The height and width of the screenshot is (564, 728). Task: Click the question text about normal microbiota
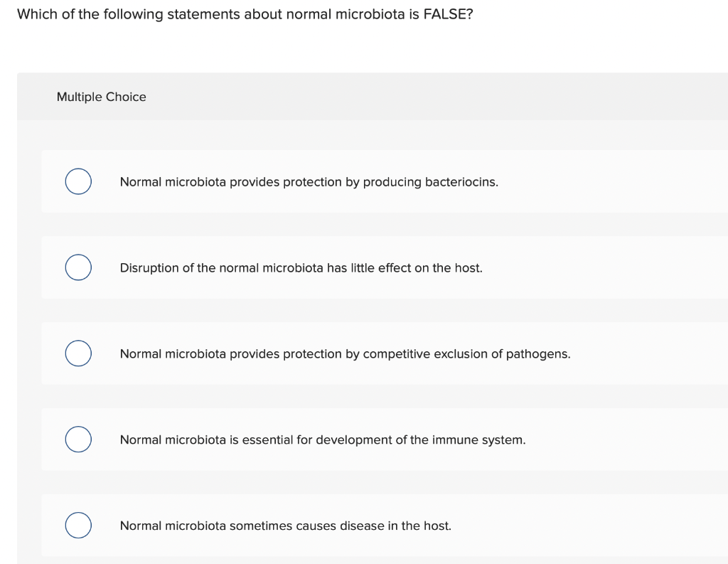245,14
